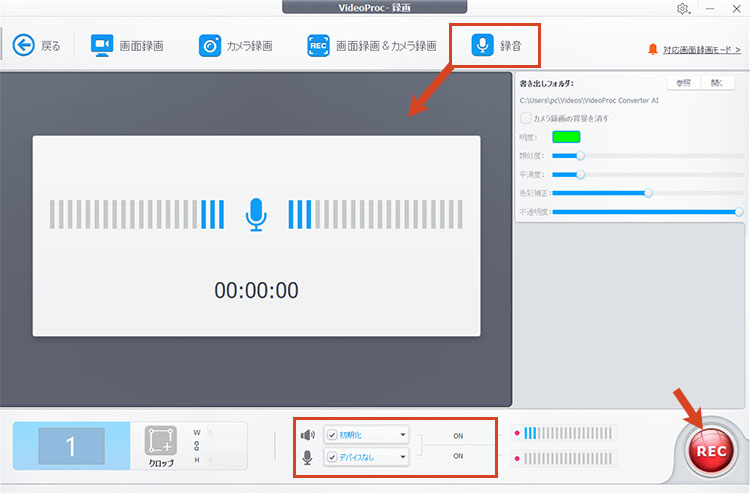Close the VideoProc recorder window
The width and height of the screenshot is (750, 494).
pos(737,9)
